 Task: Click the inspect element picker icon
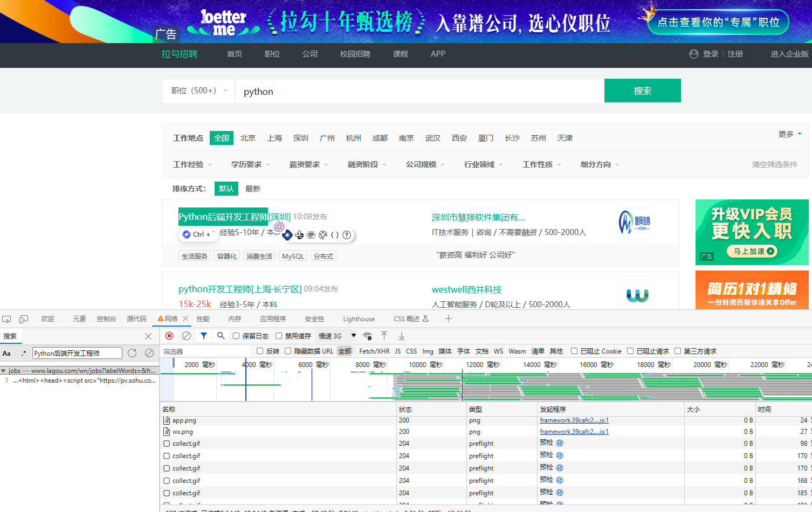(6, 319)
